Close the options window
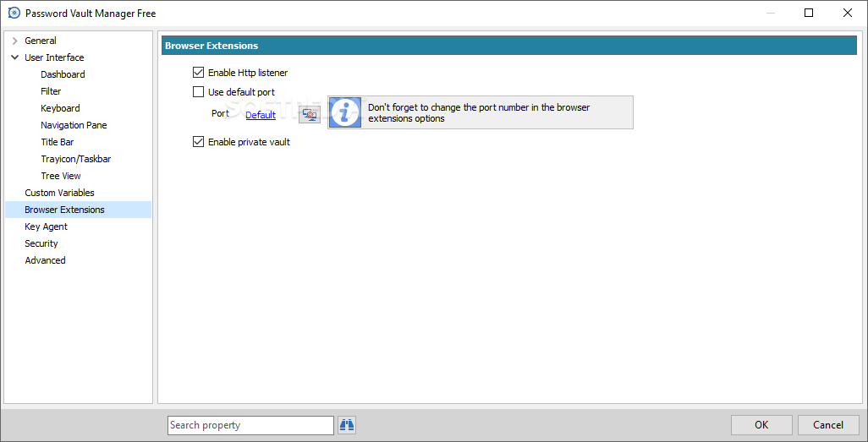Viewport: 868px width, 442px height. click(x=848, y=13)
